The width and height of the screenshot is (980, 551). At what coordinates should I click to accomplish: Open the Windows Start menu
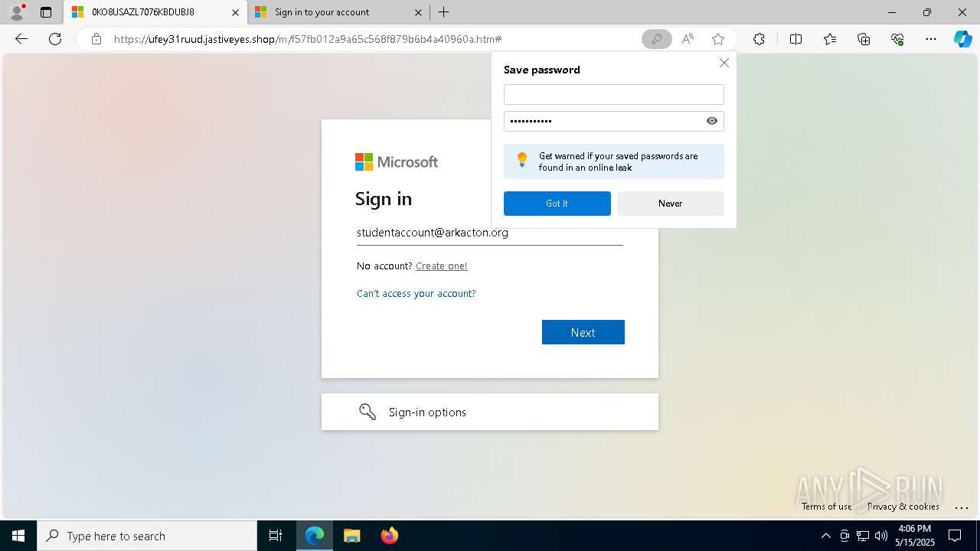coord(18,536)
